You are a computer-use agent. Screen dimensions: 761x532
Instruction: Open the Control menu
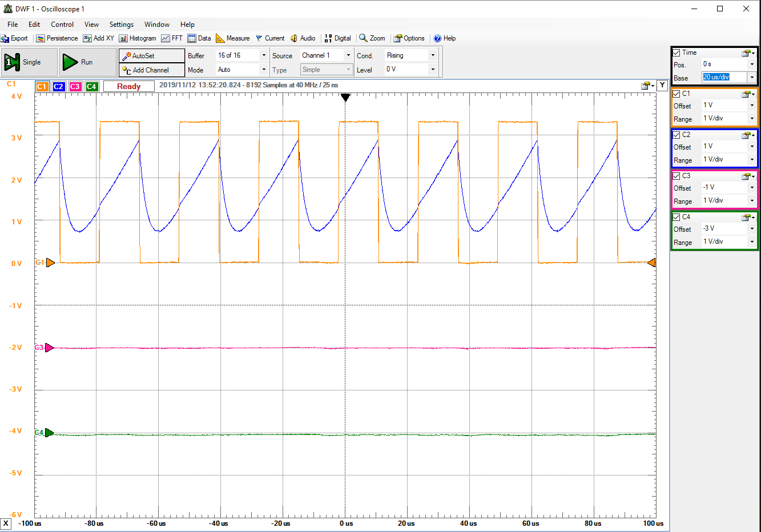click(62, 25)
